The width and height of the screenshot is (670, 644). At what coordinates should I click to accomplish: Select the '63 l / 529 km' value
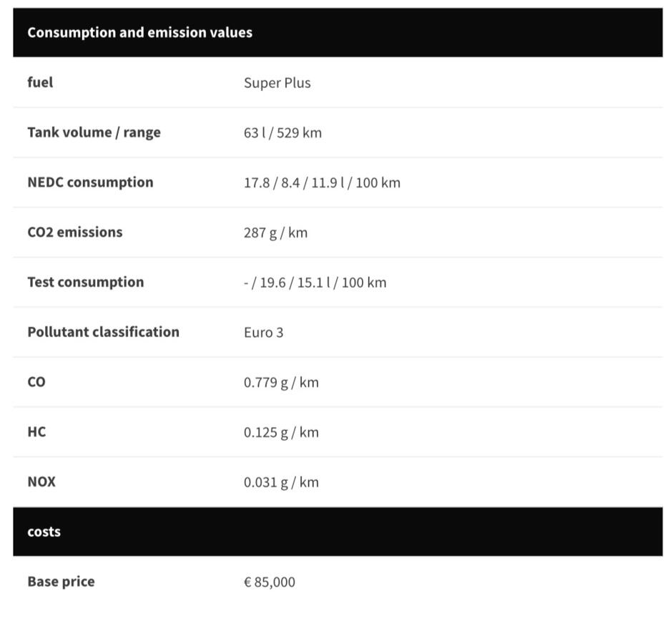282,133
